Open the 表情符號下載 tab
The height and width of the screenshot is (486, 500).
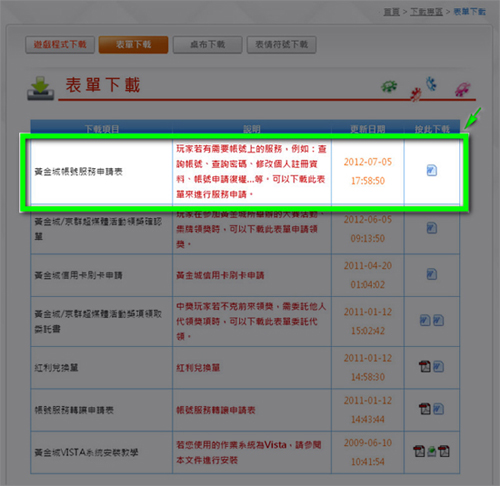[281, 45]
